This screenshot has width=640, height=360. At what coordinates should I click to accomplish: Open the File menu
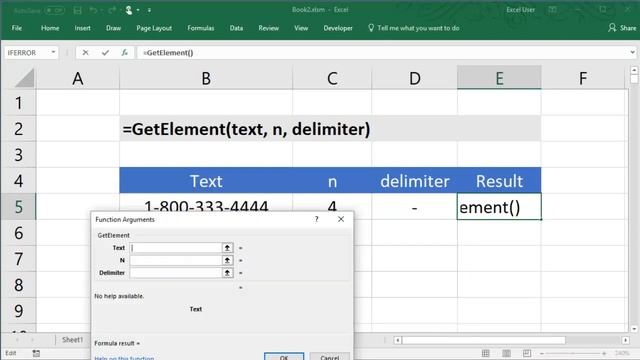pos(17,28)
